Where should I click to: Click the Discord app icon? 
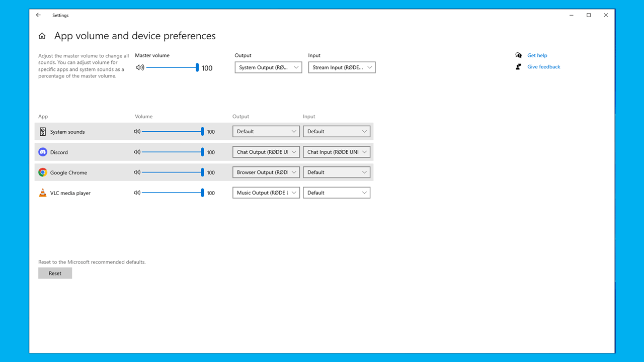(x=43, y=152)
